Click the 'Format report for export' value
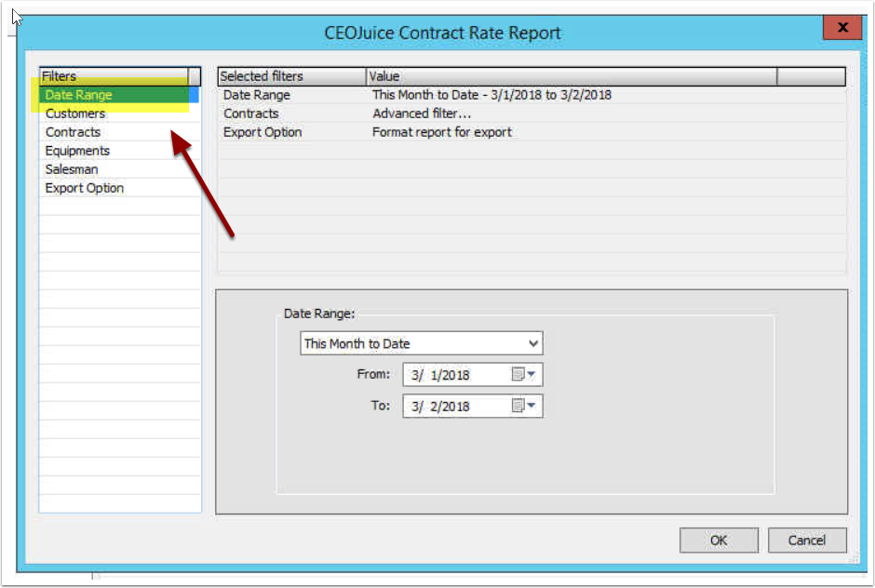875x588 pixels. 442,132
